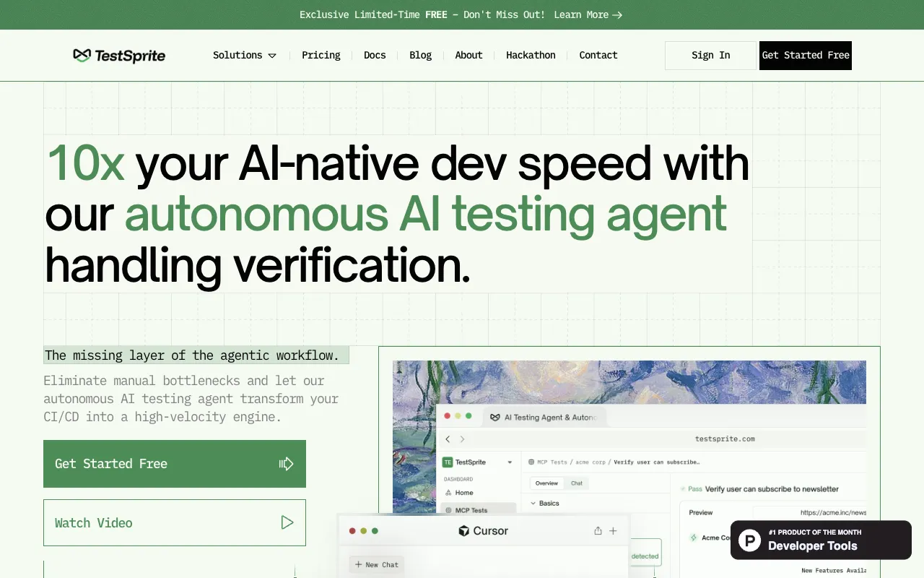This screenshot has height=578, width=924.
Task: Open the Pricing page from navigation
Action: pos(321,56)
